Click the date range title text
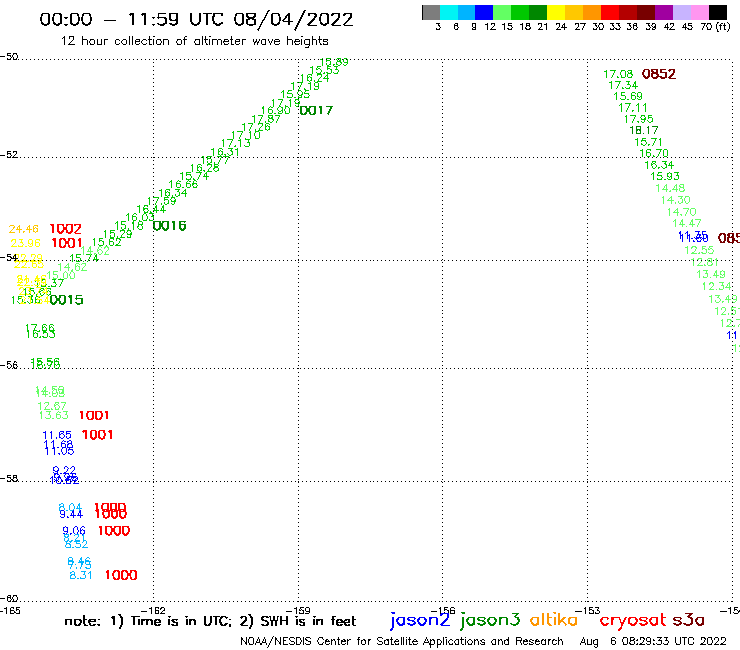The height and width of the screenshot is (650, 740). 196,20
